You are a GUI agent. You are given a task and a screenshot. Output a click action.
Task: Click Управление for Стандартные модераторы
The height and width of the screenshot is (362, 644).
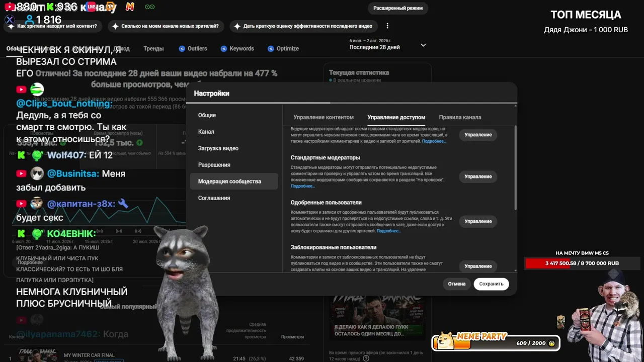(478, 176)
